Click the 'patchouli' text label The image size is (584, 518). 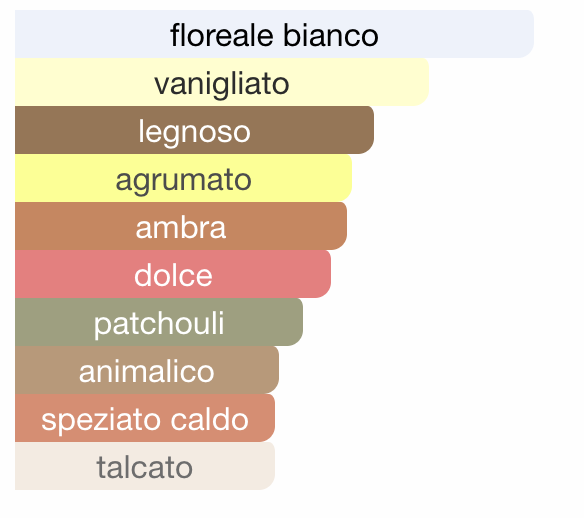(159, 324)
